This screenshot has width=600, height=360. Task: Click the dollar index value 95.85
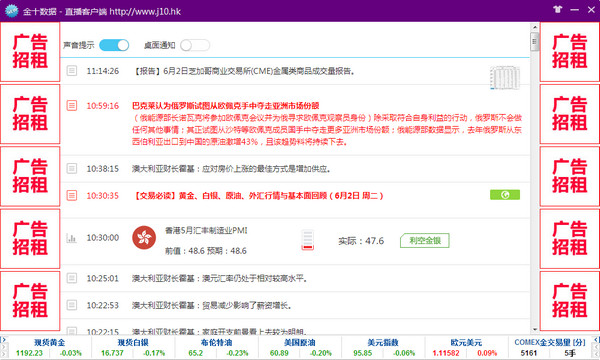[x=362, y=353]
